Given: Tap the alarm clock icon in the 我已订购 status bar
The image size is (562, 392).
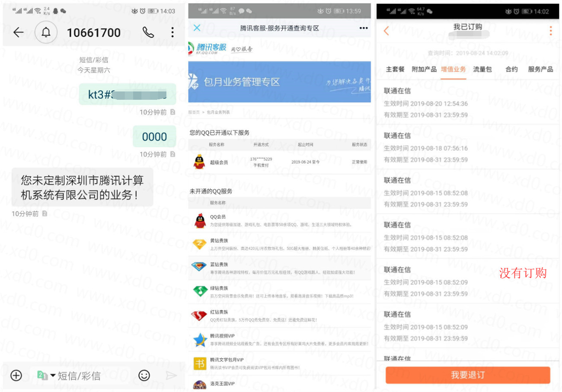Looking at the screenshot, I should (x=516, y=12).
